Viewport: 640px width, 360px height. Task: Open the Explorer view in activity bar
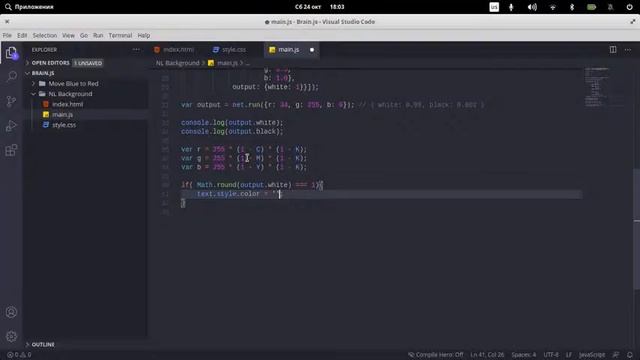pyautogui.click(x=11, y=53)
